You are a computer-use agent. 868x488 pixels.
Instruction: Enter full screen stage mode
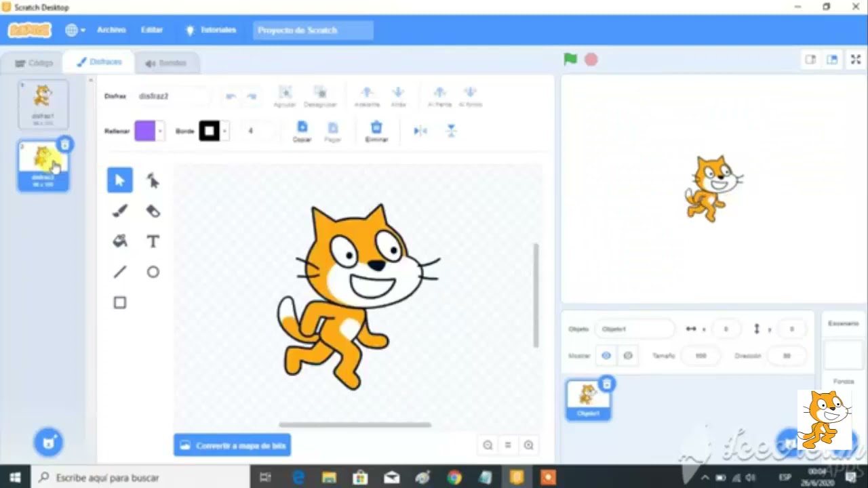[x=856, y=60]
